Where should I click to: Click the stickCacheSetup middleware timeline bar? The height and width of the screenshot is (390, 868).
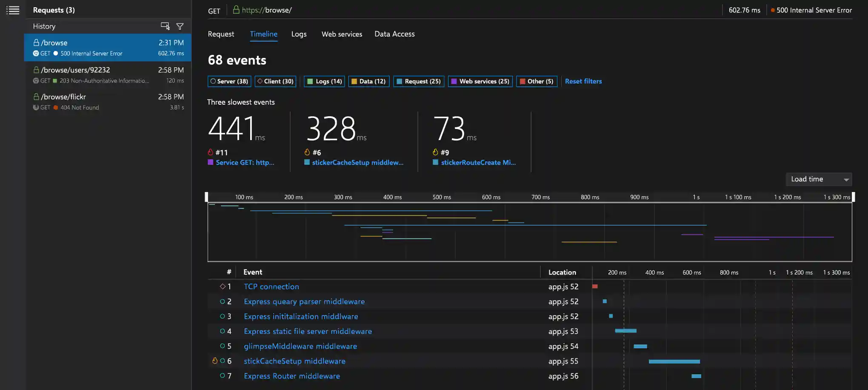click(x=674, y=361)
